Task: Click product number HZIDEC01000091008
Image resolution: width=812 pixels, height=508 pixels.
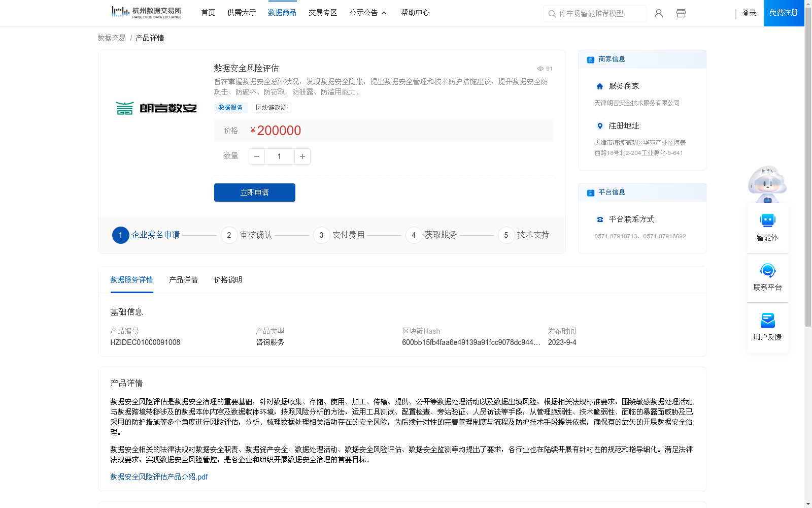Action: coord(145,342)
